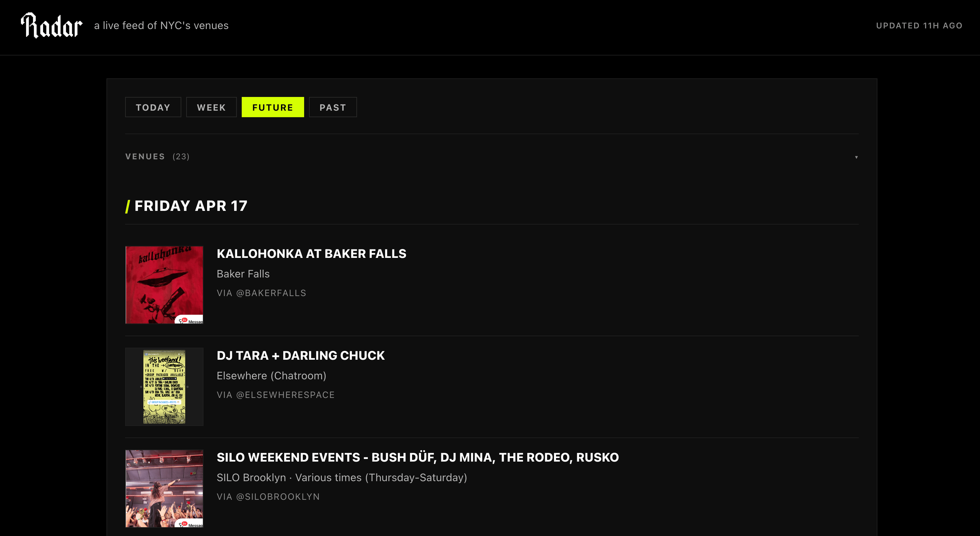Open KALLOHONKA AT BAKER FALLS event title

click(311, 254)
